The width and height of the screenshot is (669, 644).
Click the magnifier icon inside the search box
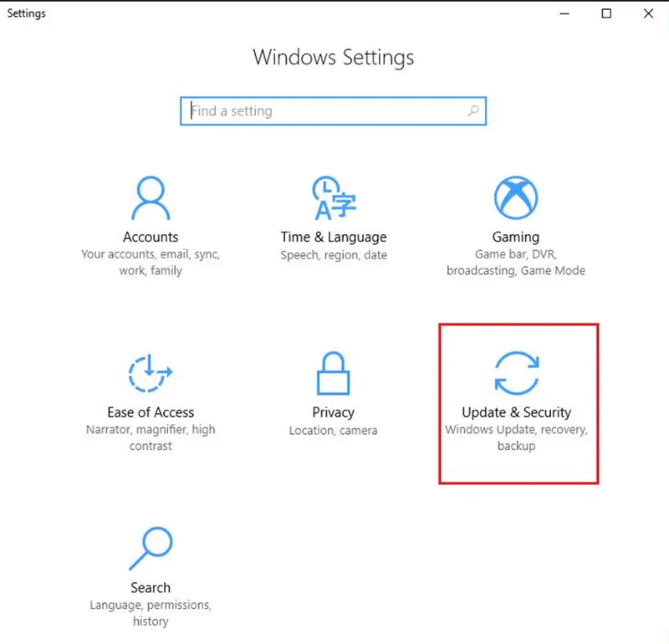click(472, 110)
